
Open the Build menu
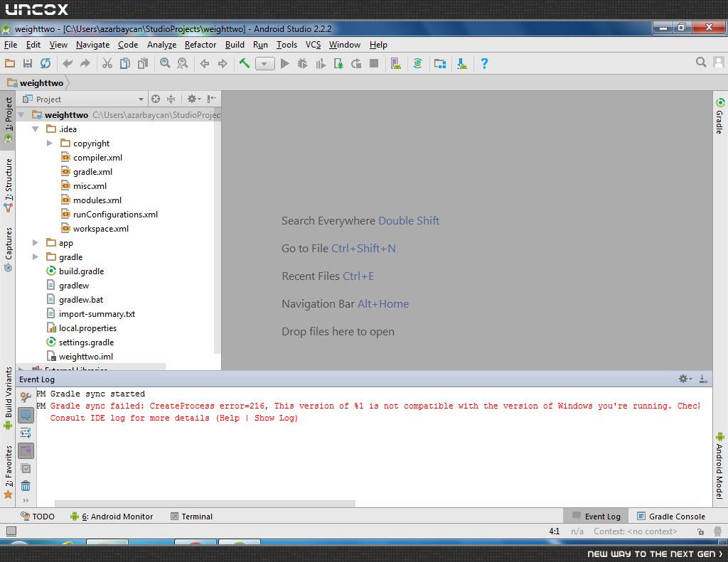[x=235, y=45]
